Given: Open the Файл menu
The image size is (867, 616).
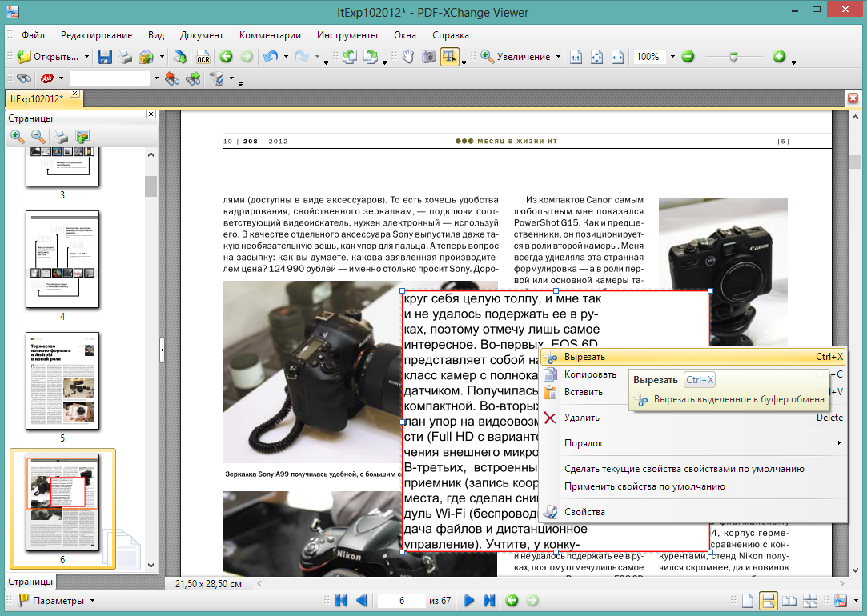Looking at the screenshot, I should click(x=33, y=35).
